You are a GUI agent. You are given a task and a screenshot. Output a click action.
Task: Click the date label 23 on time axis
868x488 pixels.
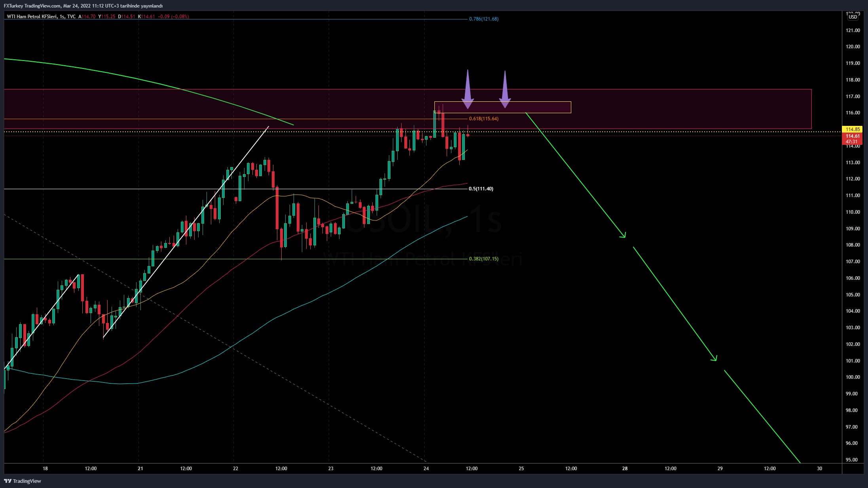331,469
